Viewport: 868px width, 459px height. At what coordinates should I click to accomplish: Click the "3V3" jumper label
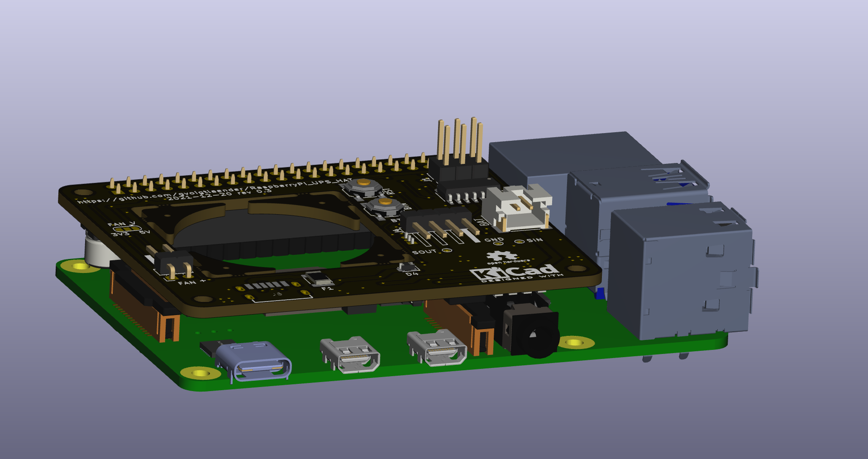click(120, 234)
